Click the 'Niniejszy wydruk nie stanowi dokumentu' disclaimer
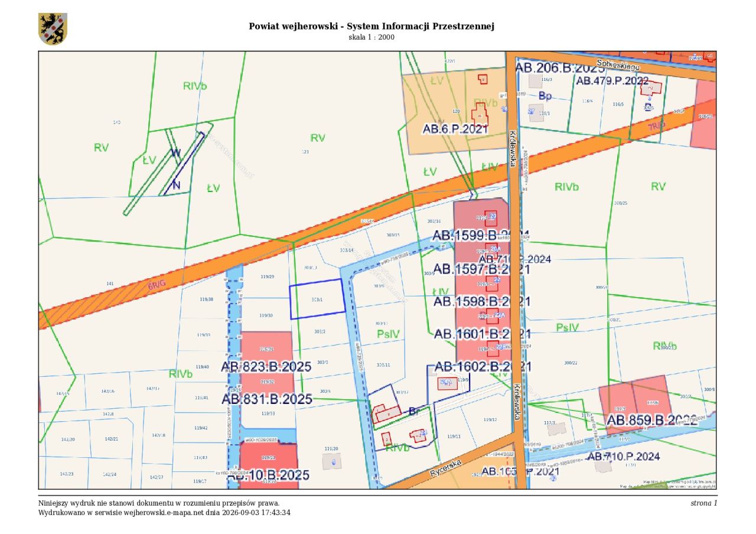 [159, 503]
